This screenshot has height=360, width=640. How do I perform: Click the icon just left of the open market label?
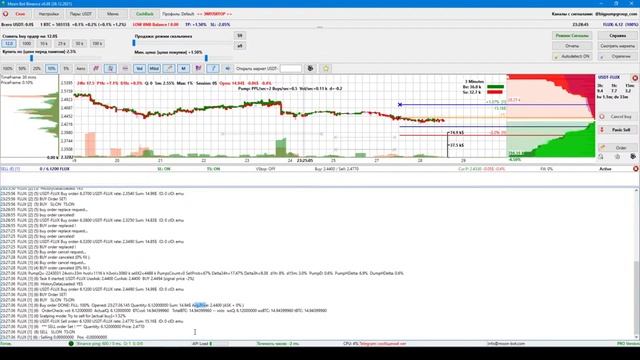[227, 69]
